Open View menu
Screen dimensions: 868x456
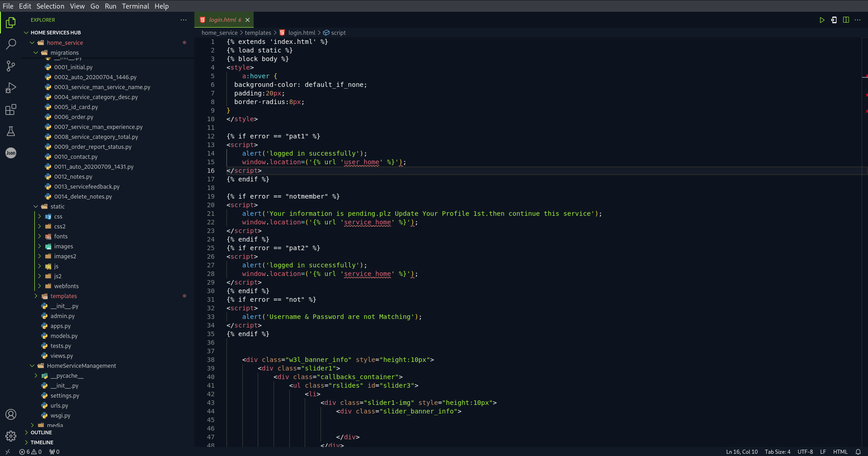(77, 6)
